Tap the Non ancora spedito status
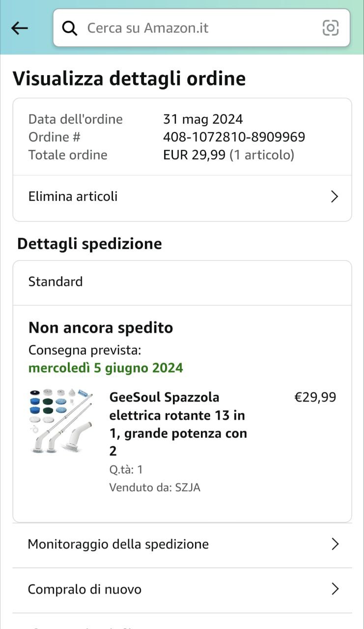This screenshot has width=364, height=629. tap(101, 328)
